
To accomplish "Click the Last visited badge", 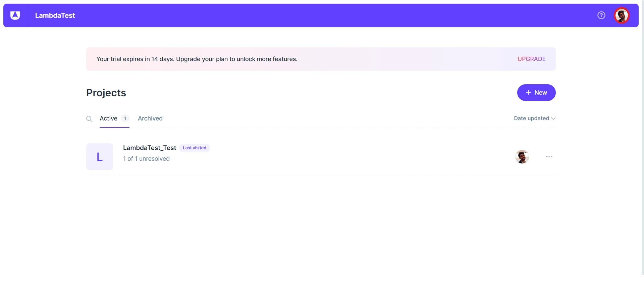I will 195,148.
